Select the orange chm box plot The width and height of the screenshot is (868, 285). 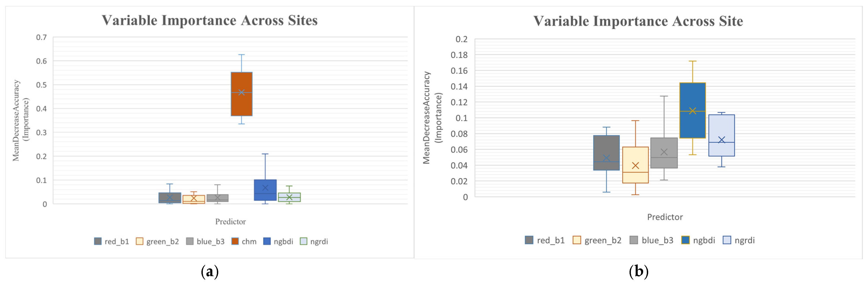point(242,94)
